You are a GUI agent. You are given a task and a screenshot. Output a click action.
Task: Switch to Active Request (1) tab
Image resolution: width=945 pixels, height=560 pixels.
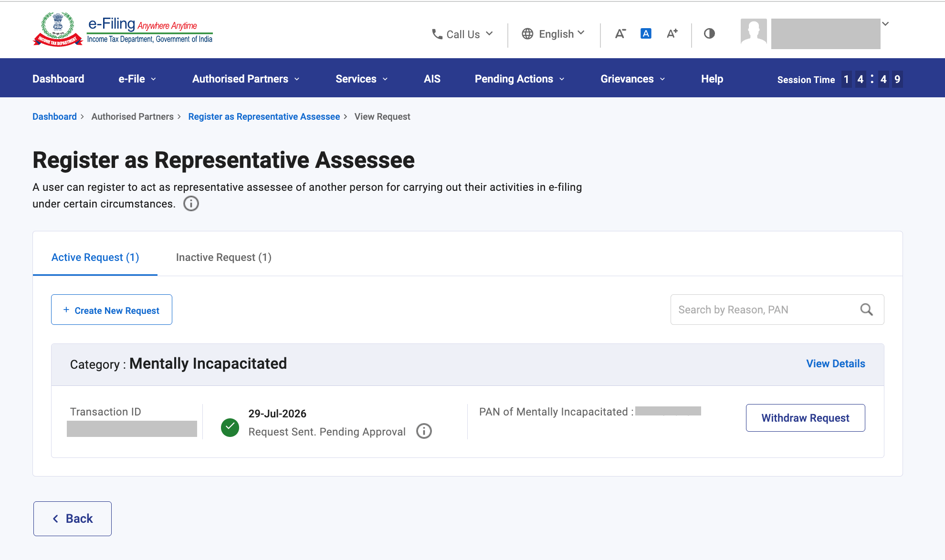tap(95, 258)
